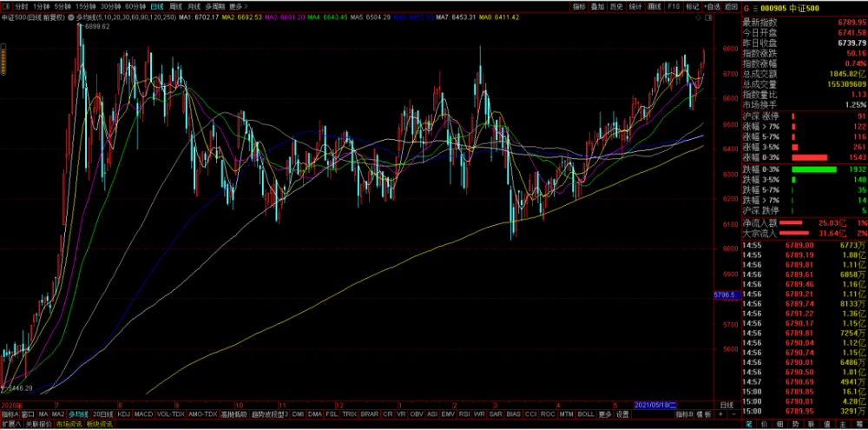The image size is (868, 430).
Task: Click the round settings icon beside 中证500(日线 前复权)
Action: pos(71,17)
